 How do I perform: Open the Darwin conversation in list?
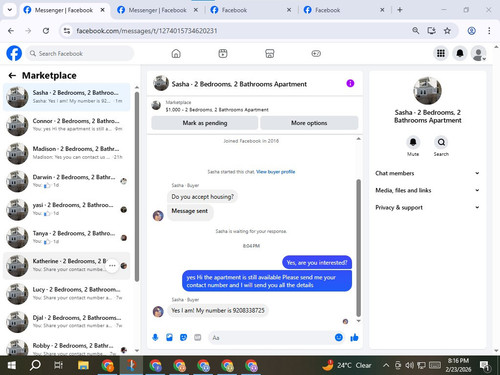pyautogui.click(x=67, y=181)
